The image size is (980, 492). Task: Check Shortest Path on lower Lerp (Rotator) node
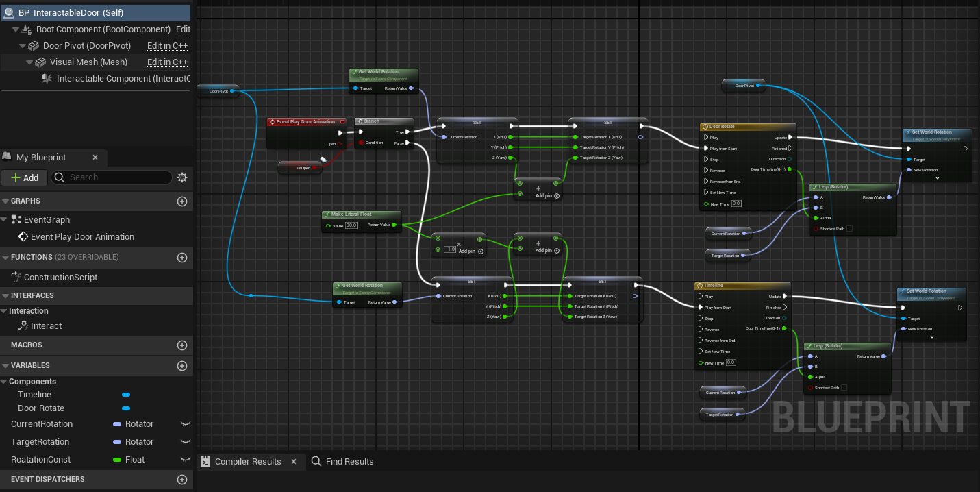[844, 388]
